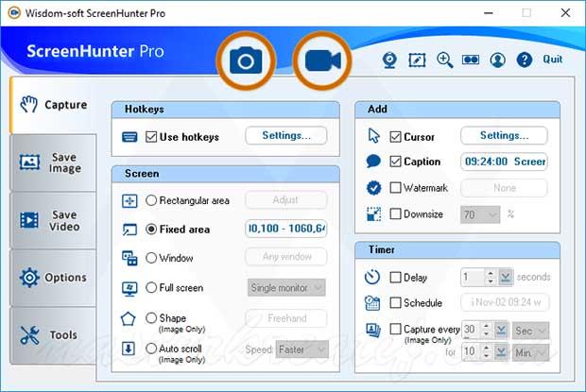Select the Rectangular area radio button
The width and height of the screenshot is (586, 392).
pos(151,200)
